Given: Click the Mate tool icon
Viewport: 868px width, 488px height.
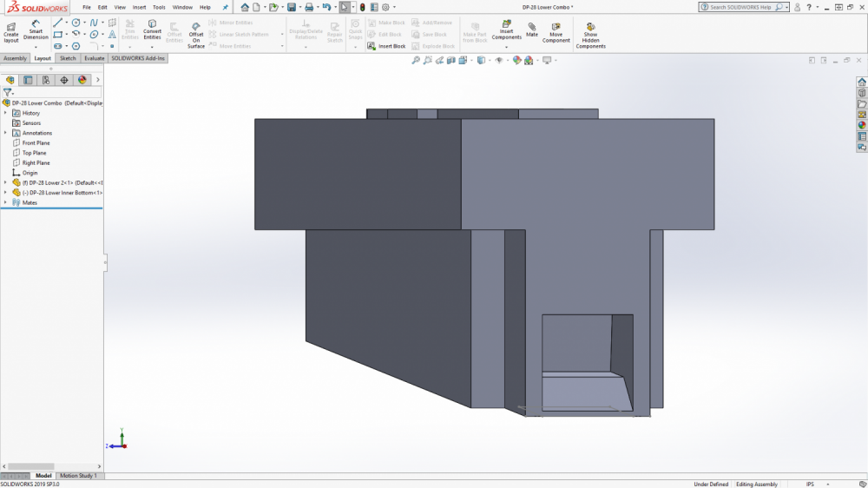Looking at the screenshot, I should [532, 30].
